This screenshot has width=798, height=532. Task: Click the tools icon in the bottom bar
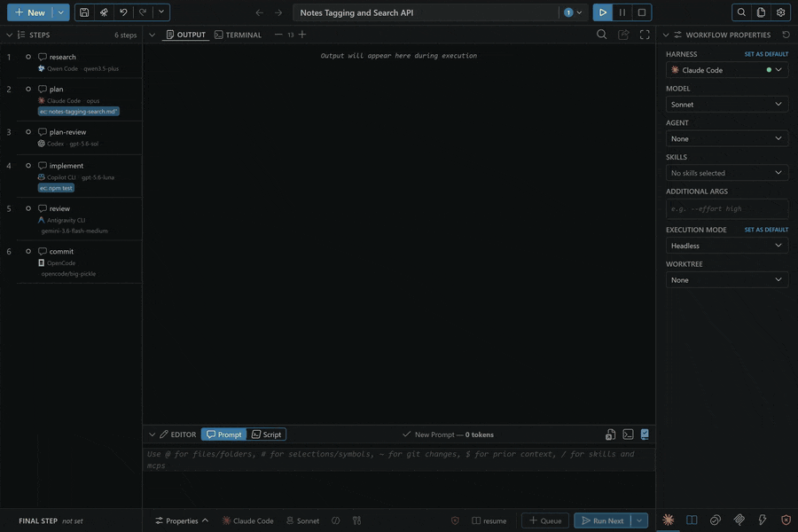pyautogui.click(x=356, y=520)
